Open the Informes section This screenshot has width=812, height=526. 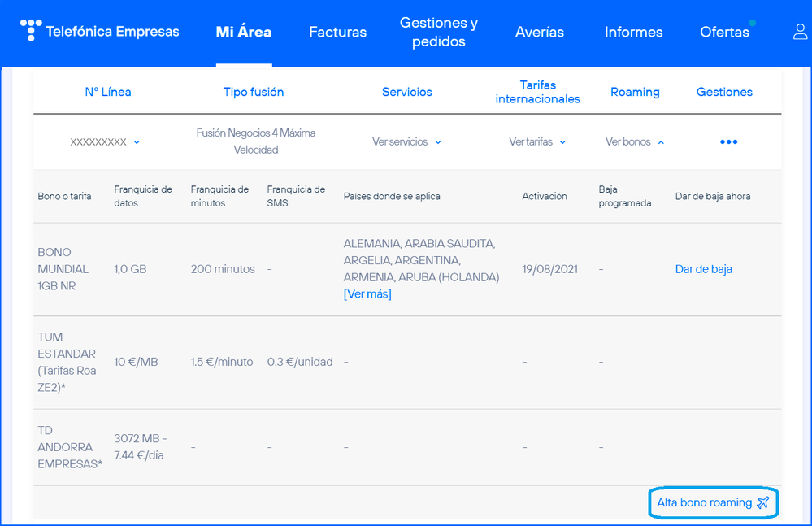633,33
